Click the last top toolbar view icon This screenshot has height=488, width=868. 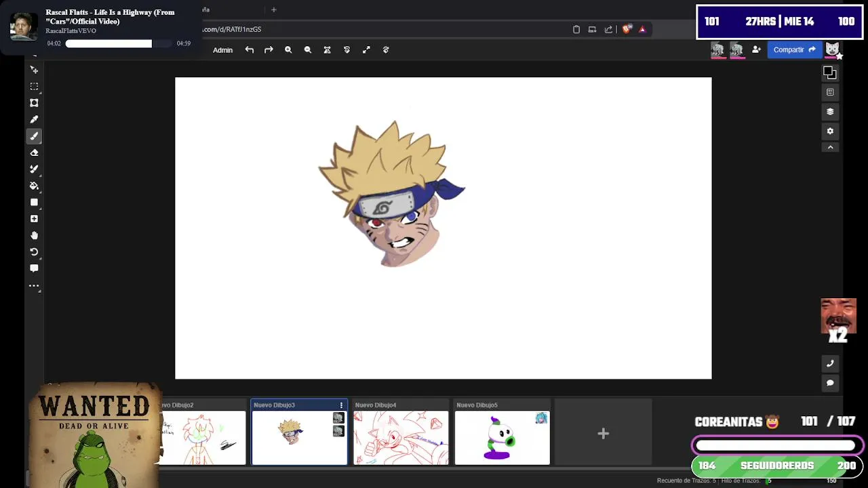[x=386, y=49]
